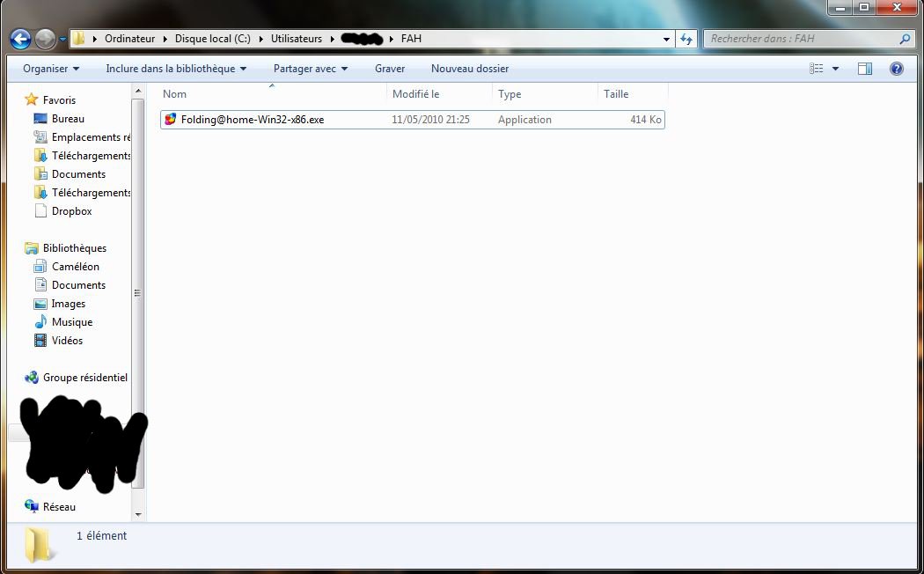Expand arrow after Utilisateurs in path
924x574 pixels.
pos(333,39)
